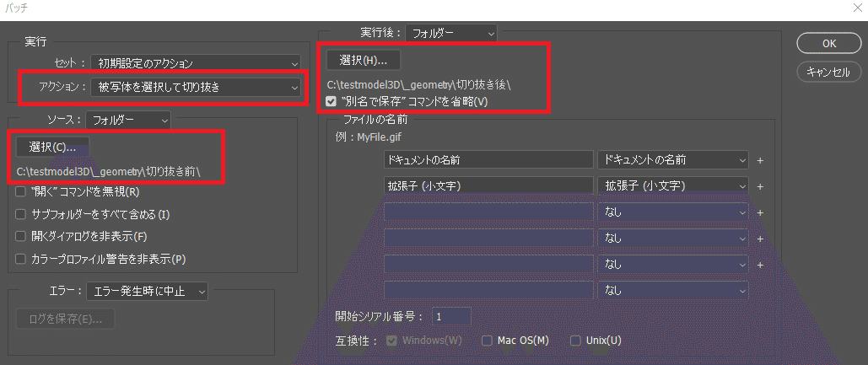Viewport: 868px width, 365px height.
Task: Open the sixth row なし dropdown
Action: point(673,289)
